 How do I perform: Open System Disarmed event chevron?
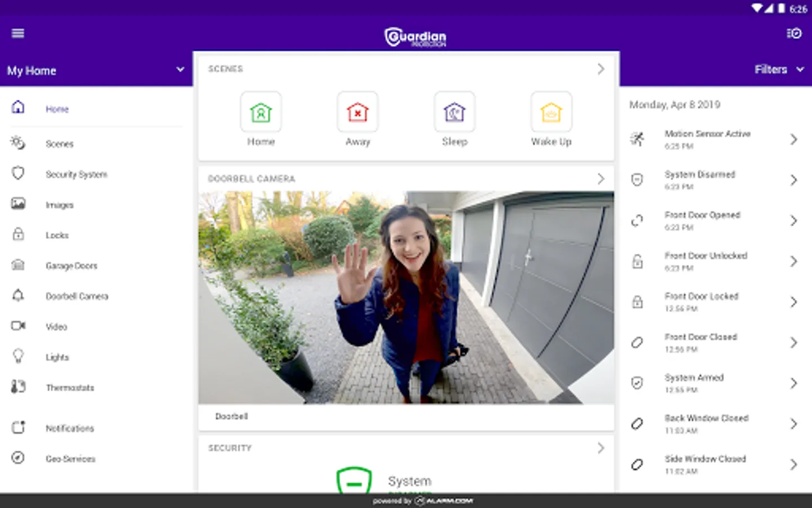point(793,180)
